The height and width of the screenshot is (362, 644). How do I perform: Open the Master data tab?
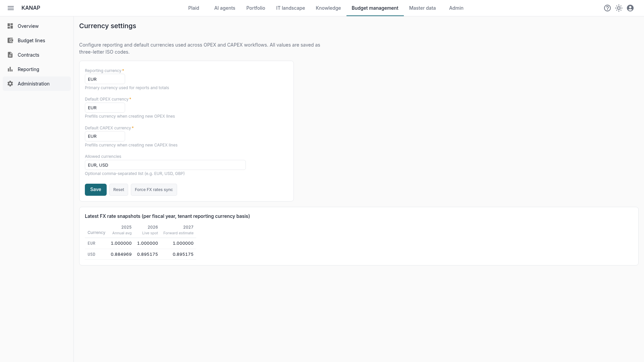click(422, 8)
